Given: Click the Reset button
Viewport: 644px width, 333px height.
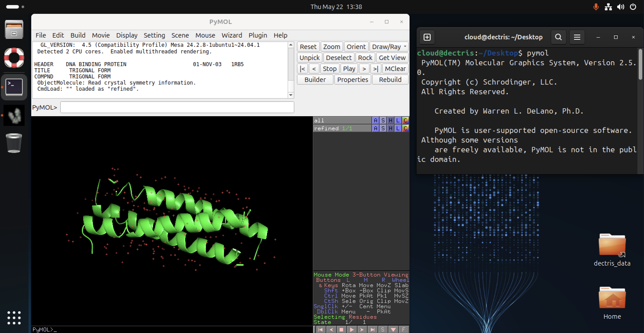Looking at the screenshot, I should [x=308, y=47].
